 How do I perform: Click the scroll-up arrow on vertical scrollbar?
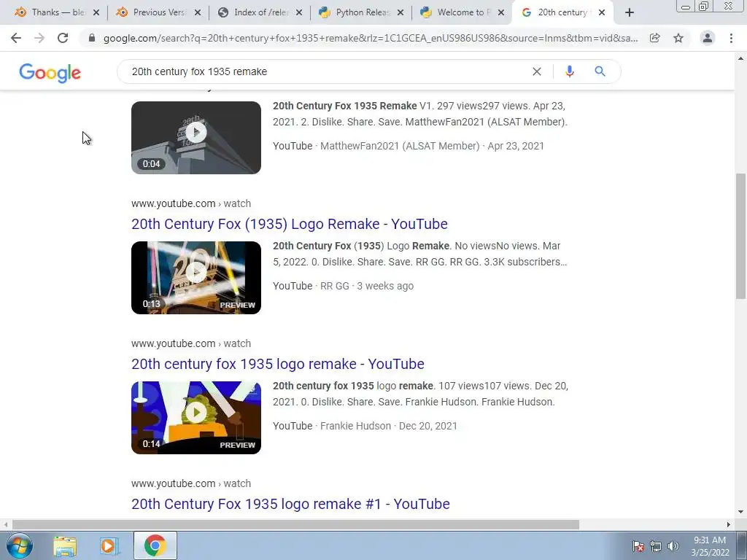(x=740, y=58)
